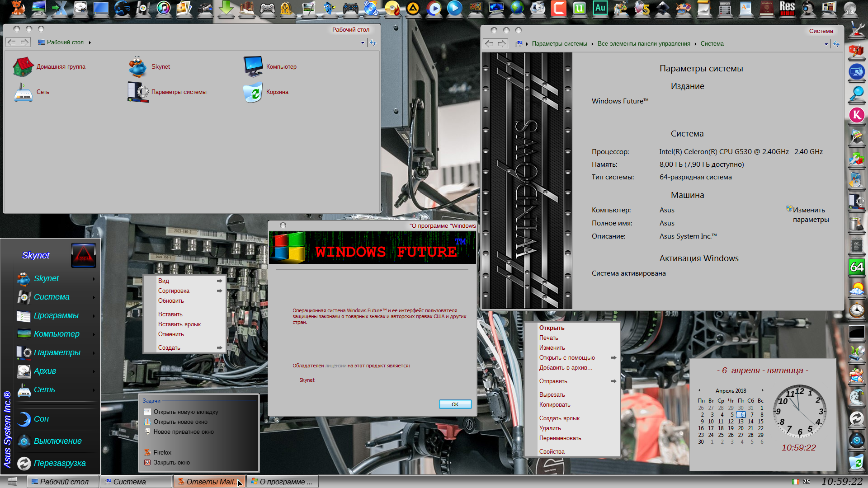Launch Adobe Audition Au icon
Image resolution: width=868 pixels, height=488 pixels.
(600, 8)
